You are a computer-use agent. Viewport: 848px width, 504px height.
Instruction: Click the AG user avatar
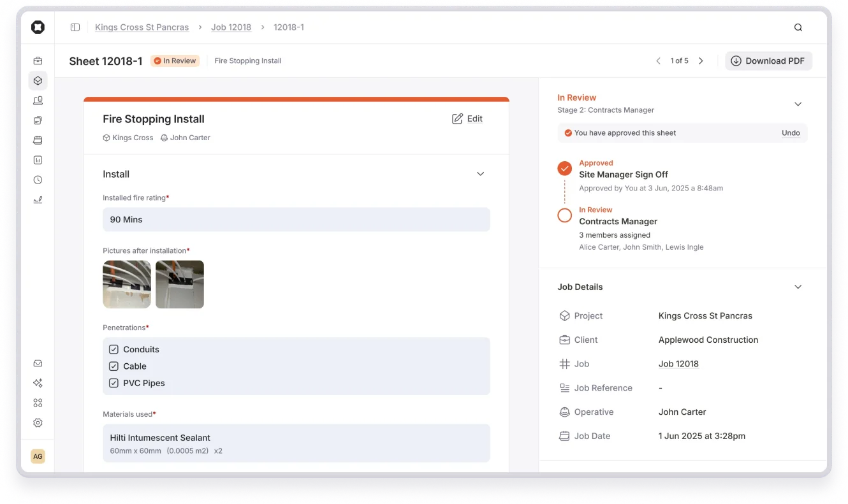pos(38,456)
